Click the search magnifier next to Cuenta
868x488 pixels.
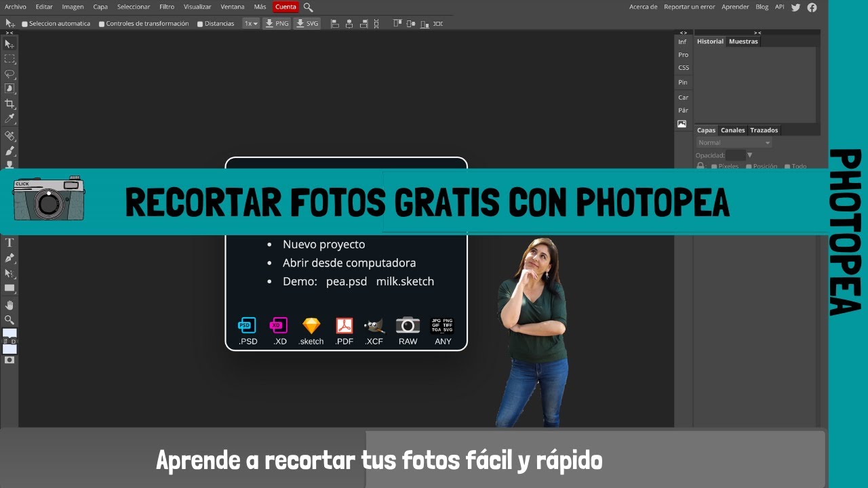click(x=308, y=7)
